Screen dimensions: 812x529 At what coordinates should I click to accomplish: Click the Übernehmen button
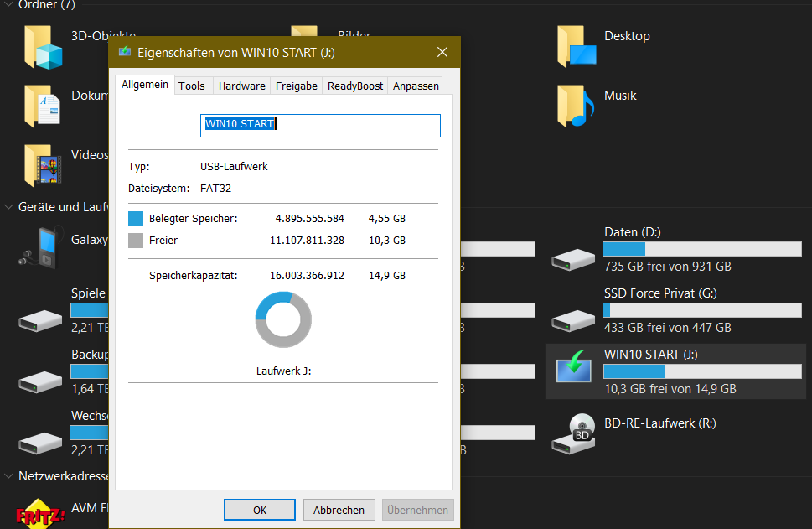(418, 510)
